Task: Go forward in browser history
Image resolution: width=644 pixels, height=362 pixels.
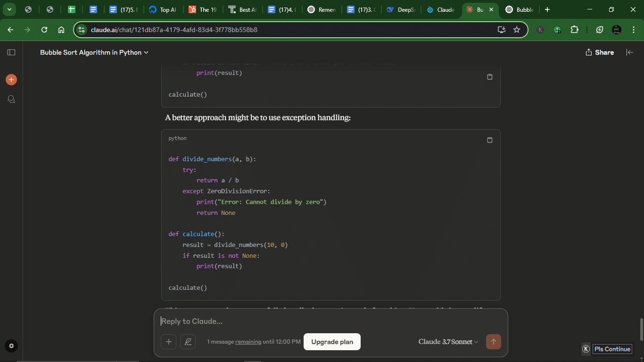Action: [27, 30]
